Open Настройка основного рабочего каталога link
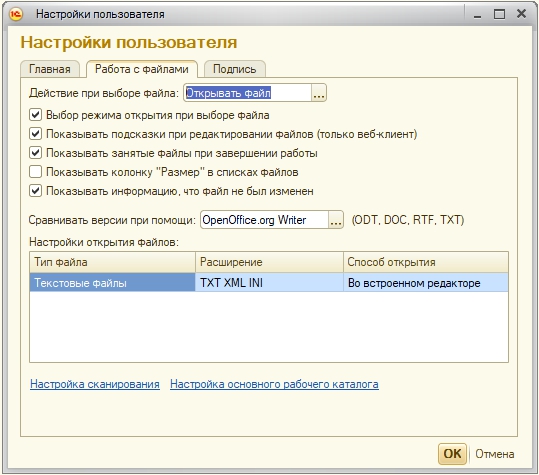The image size is (539, 475). [x=274, y=384]
